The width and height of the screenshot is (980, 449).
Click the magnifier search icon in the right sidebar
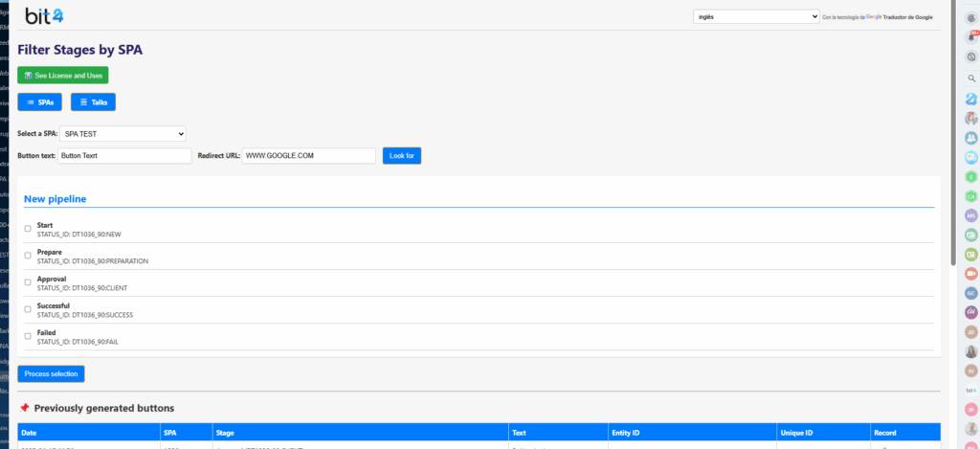(x=970, y=78)
